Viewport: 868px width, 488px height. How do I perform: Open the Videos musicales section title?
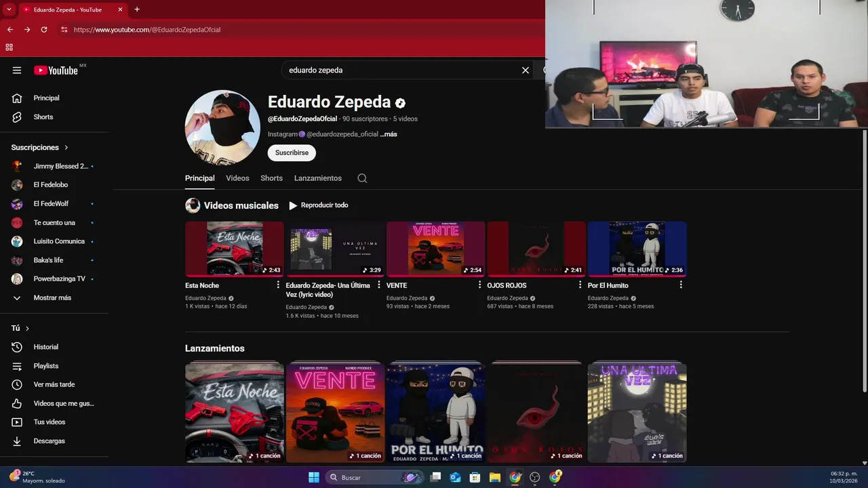click(241, 205)
